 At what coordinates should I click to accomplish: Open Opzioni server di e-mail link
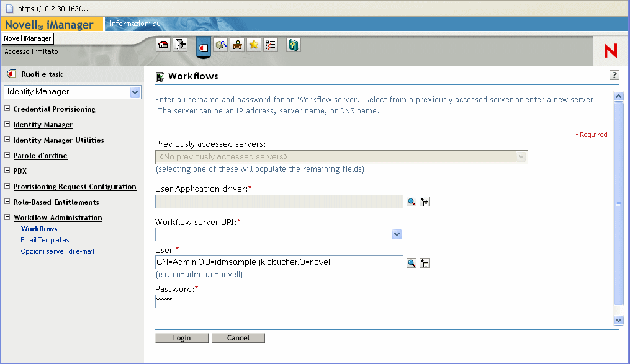(x=58, y=251)
